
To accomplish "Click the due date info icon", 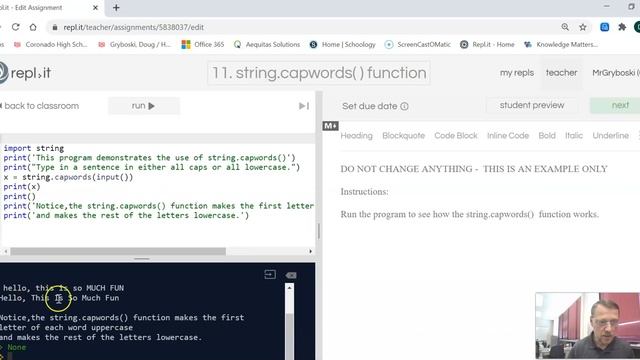I will [x=404, y=106].
